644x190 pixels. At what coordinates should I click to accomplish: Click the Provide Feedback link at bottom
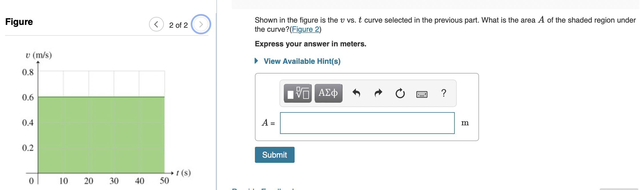(x=263, y=189)
